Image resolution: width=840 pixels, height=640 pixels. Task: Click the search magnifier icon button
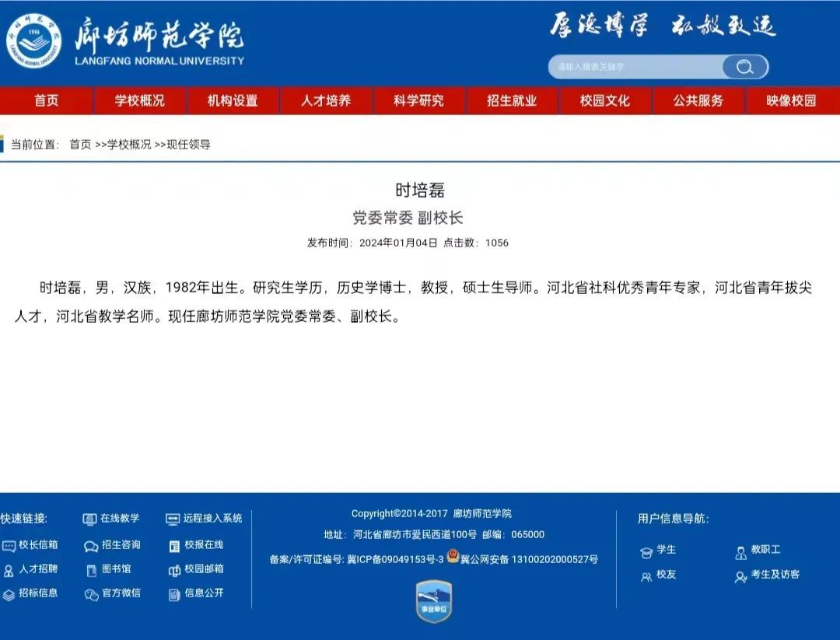[744, 67]
